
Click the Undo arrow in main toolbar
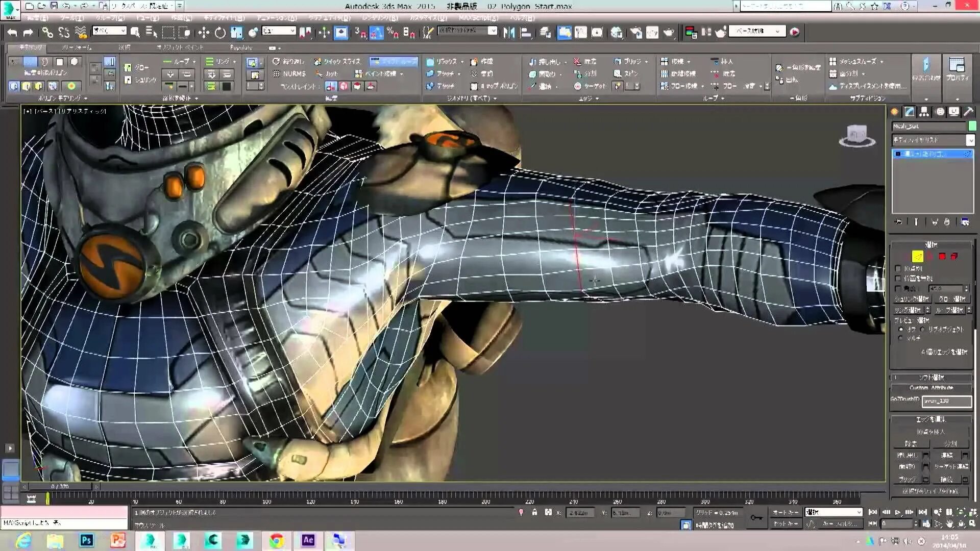coord(12,33)
